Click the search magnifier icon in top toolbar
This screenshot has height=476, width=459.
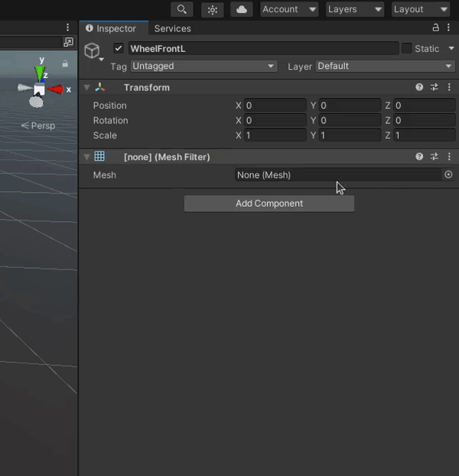click(x=181, y=9)
